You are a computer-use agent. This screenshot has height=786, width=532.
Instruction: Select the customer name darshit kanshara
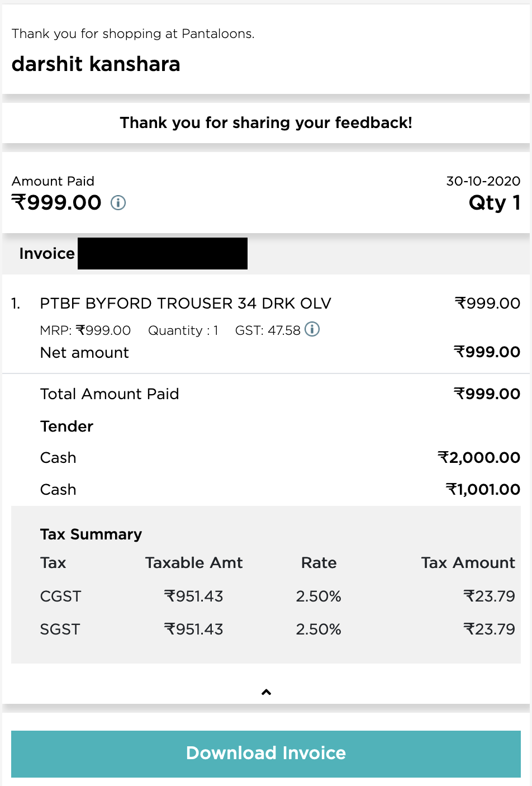point(96,64)
